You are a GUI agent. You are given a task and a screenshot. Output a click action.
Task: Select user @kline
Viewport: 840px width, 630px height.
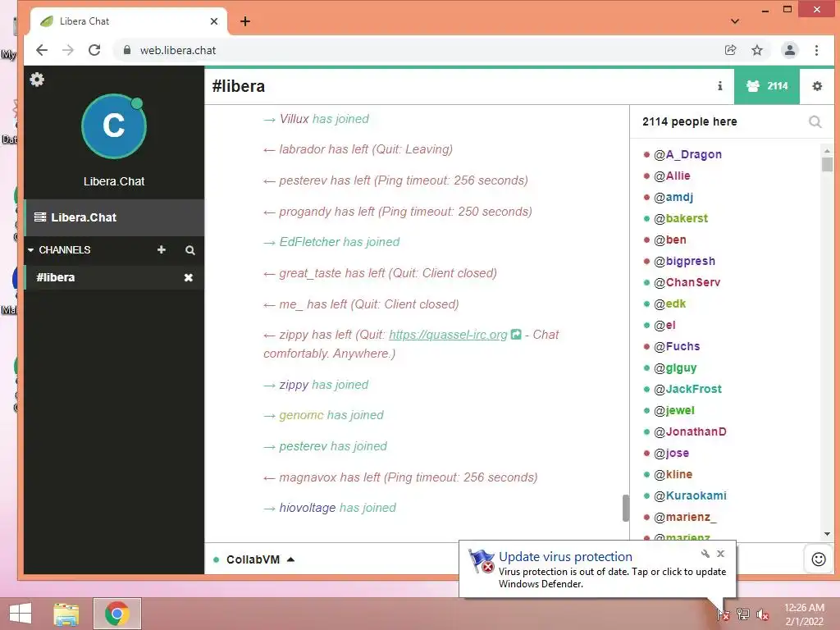673,475
